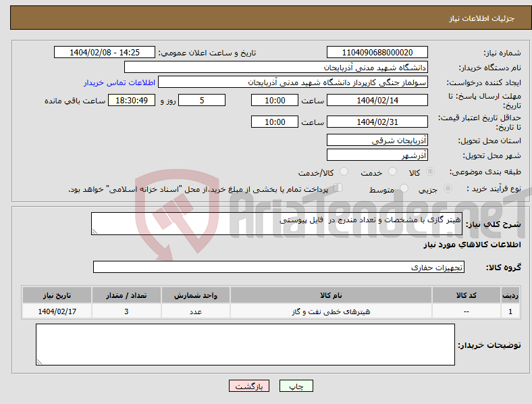
Task: Click the city field آذرشهر
Action: click(377, 155)
